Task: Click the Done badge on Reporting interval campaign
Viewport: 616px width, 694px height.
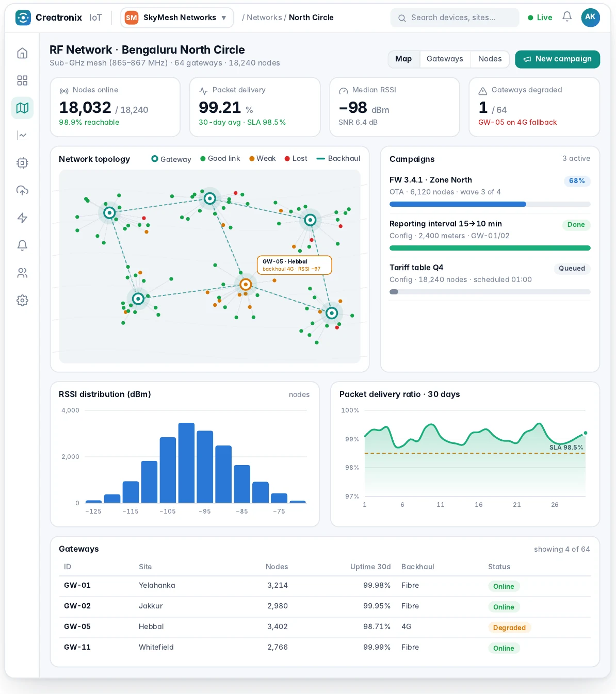Action: tap(576, 225)
